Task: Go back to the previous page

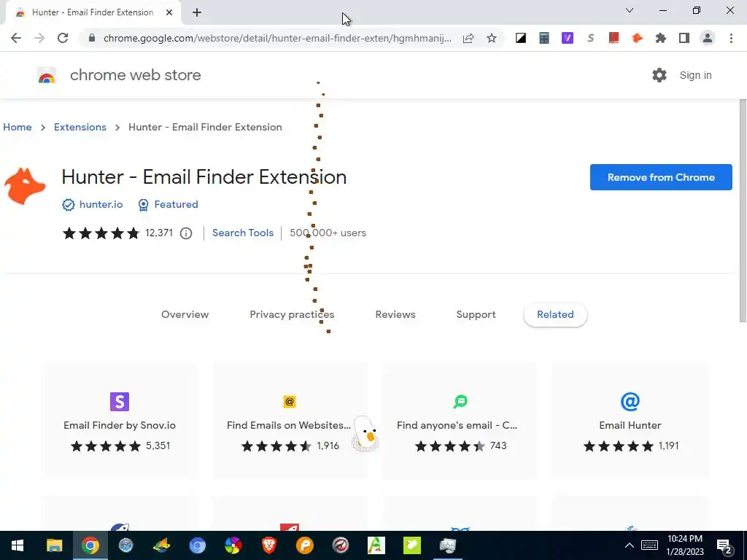Action: pos(16,38)
